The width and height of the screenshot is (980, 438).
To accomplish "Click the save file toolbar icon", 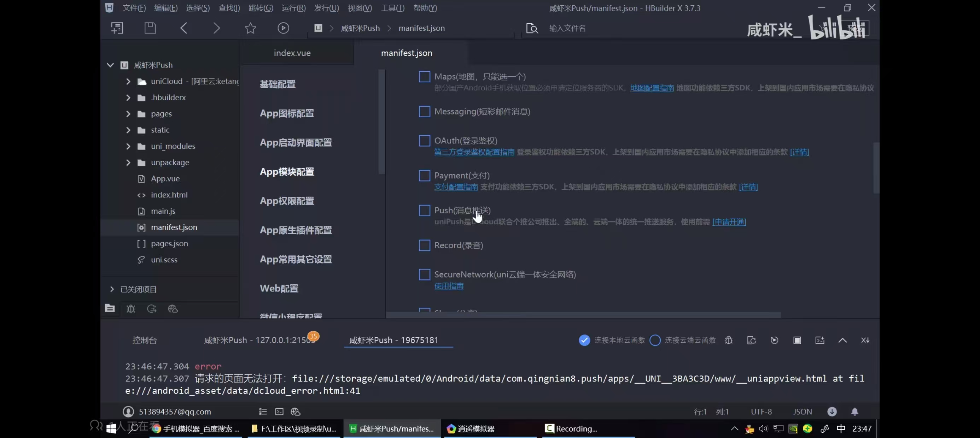I will coord(150,28).
